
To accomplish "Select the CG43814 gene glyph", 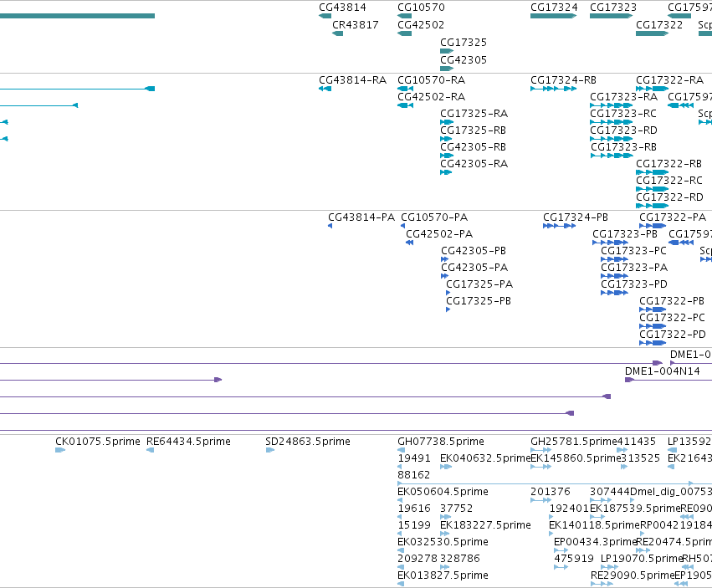I will point(325,16).
